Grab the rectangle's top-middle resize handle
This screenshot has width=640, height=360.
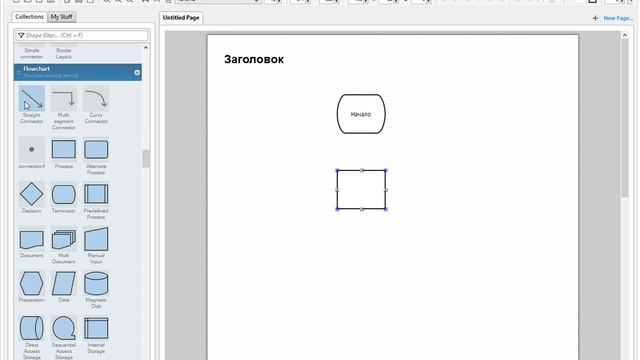point(362,170)
